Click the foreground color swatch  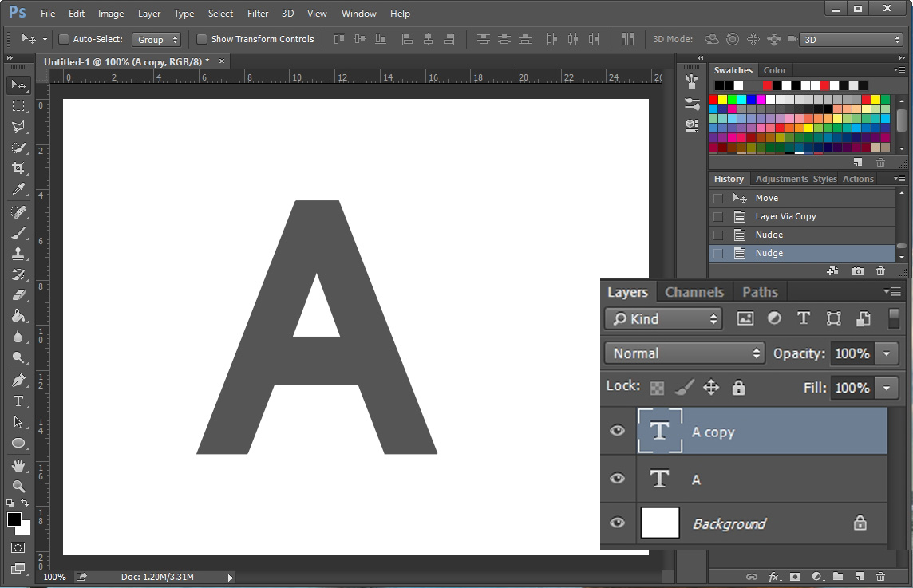coord(14,519)
